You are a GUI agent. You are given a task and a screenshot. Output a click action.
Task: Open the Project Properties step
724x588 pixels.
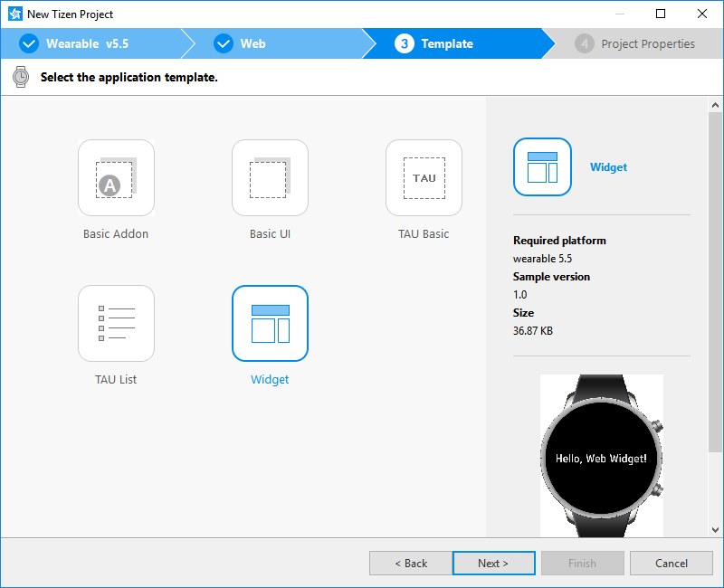[x=633, y=43]
